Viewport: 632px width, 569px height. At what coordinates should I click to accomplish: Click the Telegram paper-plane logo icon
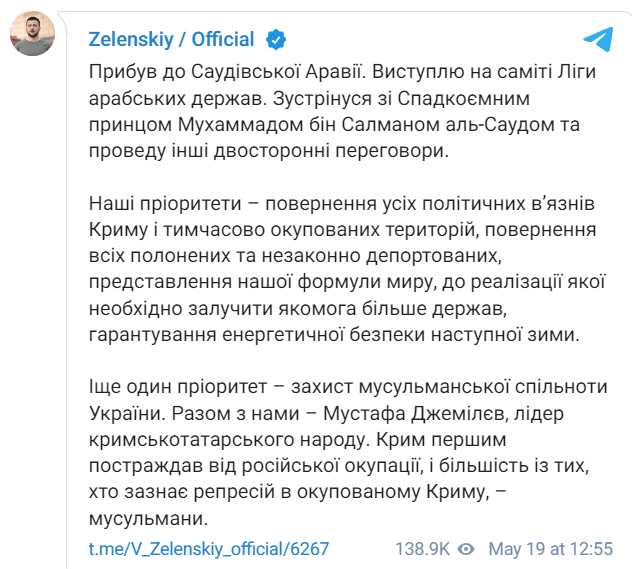click(597, 40)
